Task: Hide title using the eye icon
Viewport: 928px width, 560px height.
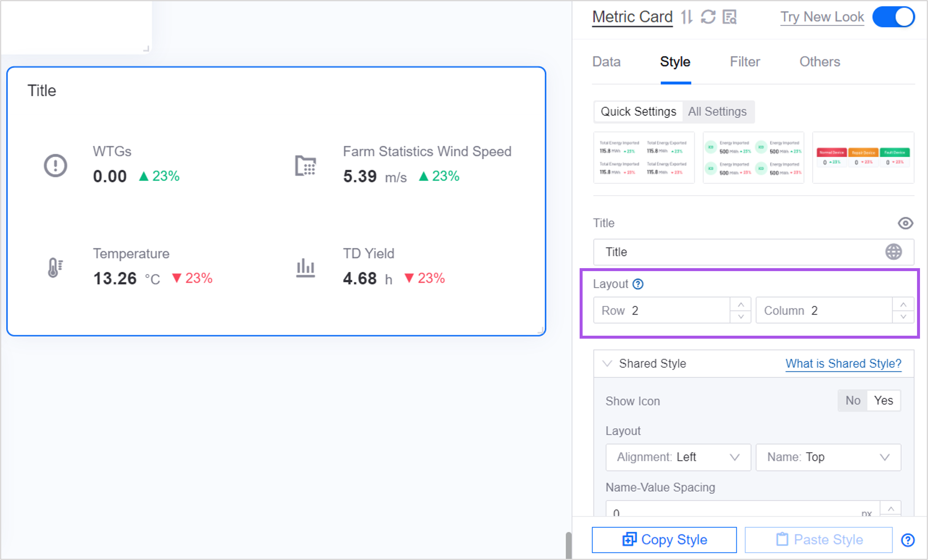Action: tap(905, 223)
